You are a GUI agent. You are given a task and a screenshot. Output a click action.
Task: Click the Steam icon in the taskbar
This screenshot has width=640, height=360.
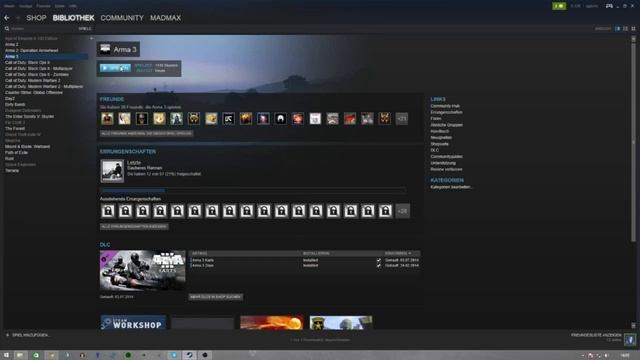[189, 355]
